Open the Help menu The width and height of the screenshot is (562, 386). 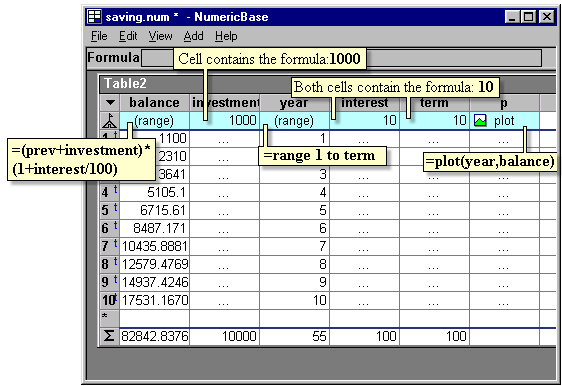[x=226, y=36]
